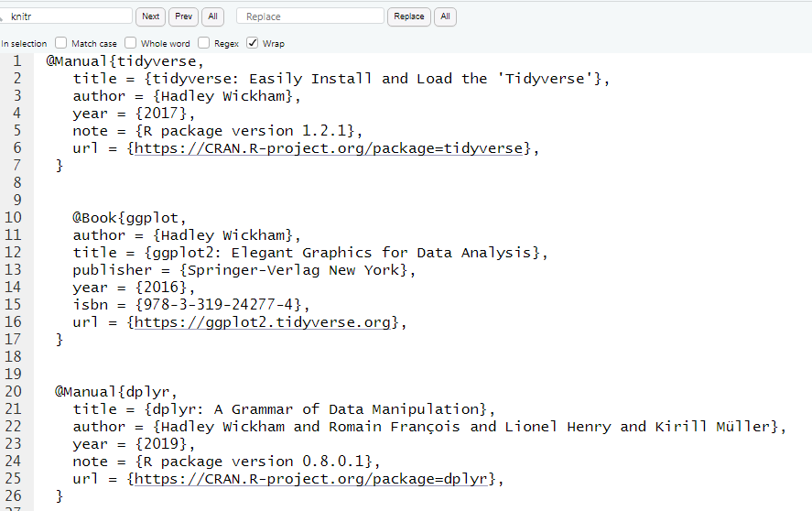Viewport: 812px width, 511px height.
Task: Select All matches button beside Prev
Action: point(212,16)
